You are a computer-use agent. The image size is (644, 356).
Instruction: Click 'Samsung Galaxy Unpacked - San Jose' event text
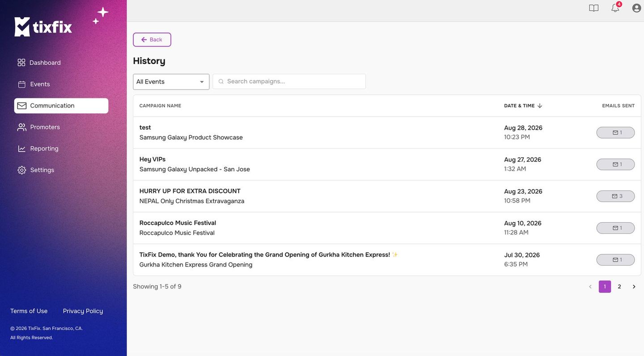(195, 170)
